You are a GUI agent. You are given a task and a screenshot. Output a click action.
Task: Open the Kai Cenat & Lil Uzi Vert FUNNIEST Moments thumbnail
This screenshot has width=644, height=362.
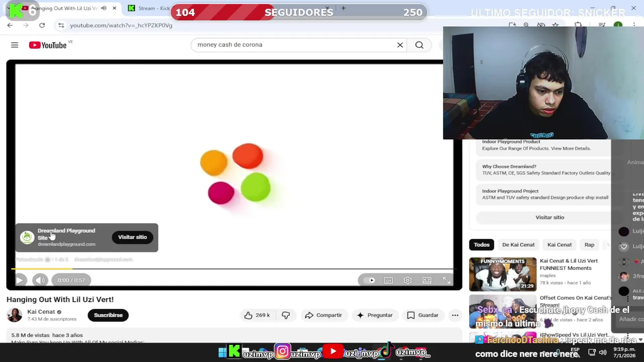(x=503, y=274)
